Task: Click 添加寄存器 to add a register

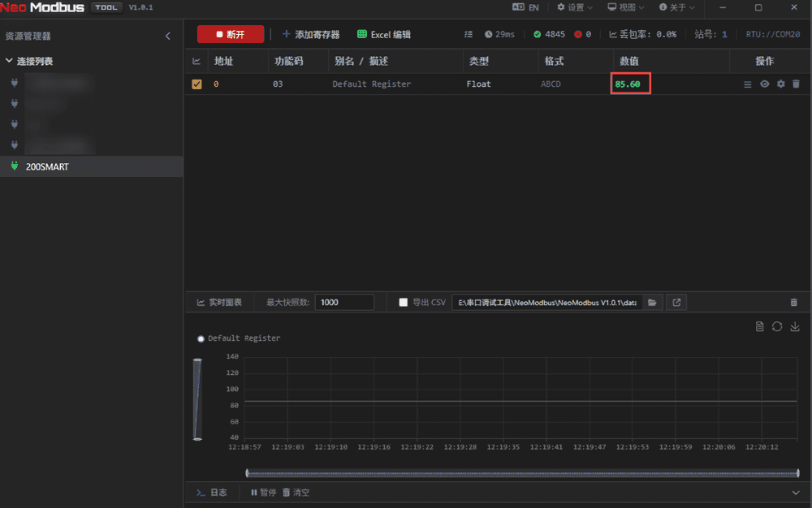Action: click(310, 34)
